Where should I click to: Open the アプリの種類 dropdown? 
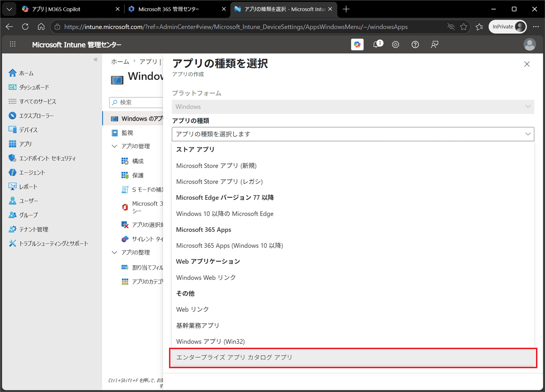(353, 134)
